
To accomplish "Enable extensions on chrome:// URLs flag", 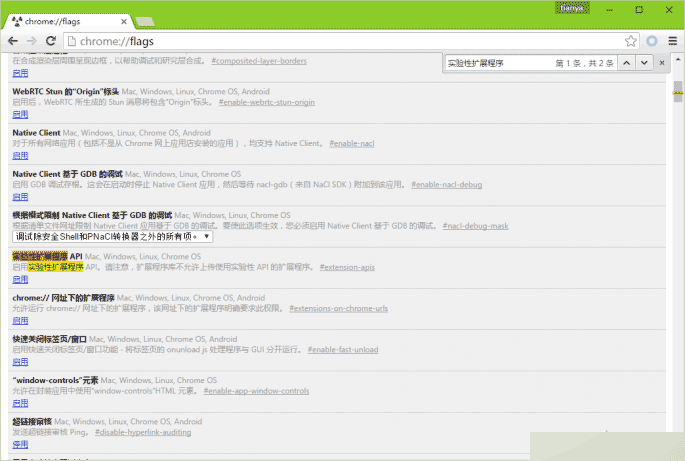I will tap(20, 321).
